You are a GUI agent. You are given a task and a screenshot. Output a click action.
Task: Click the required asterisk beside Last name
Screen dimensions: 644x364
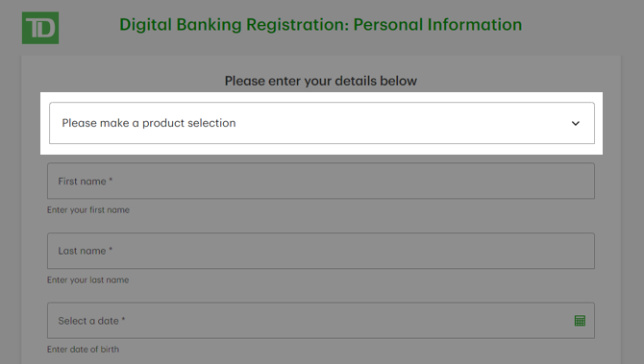[x=111, y=250]
